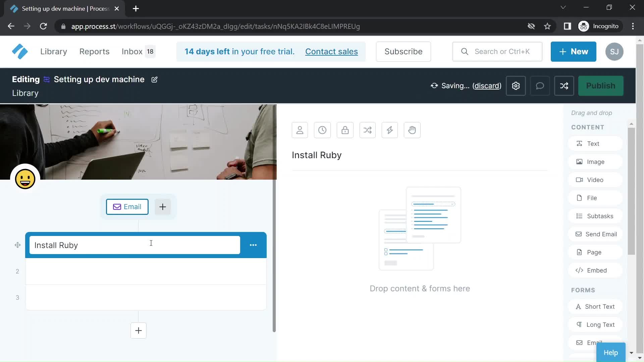Click the Install Ruby task title input
The width and height of the screenshot is (644, 362).
pos(134,245)
